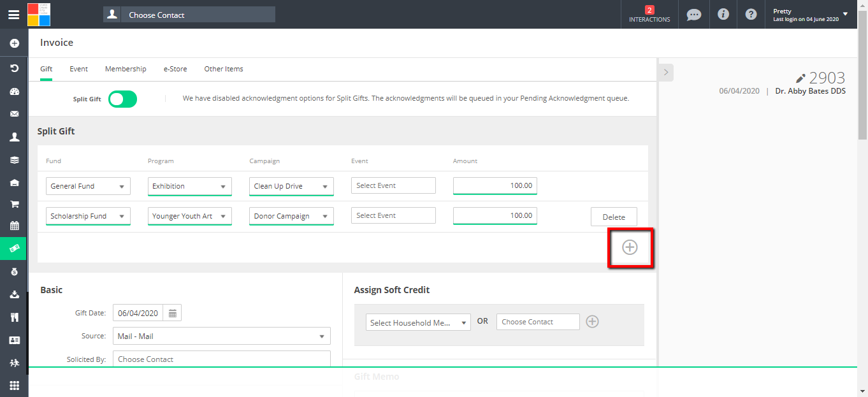Screen dimensions: 868x397
Task: Click the info icon in header
Action: (x=723, y=14)
